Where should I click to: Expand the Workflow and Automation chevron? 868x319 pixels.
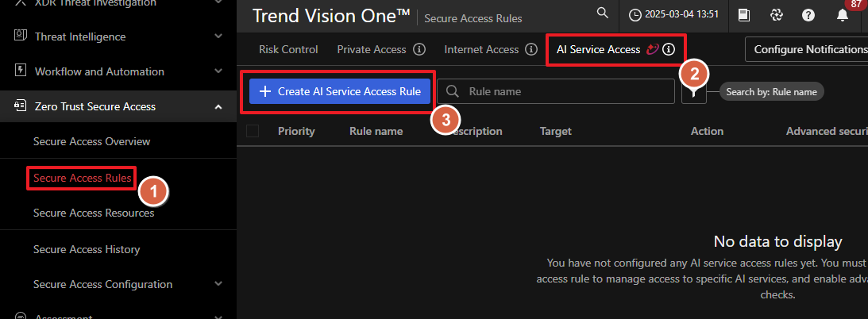(x=218, y=71)
